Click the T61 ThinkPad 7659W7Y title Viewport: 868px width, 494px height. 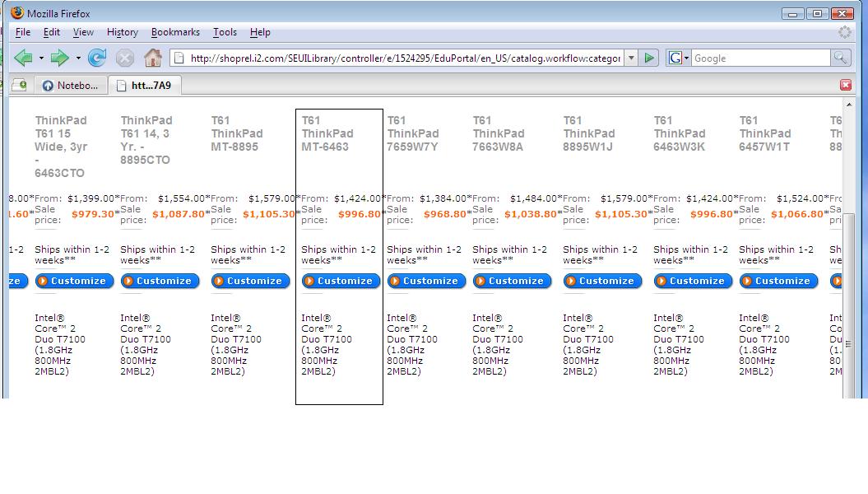[413, 133]
